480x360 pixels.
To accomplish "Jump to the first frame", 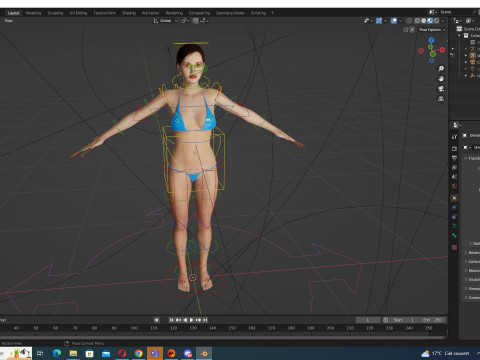I will click(171, 320).
